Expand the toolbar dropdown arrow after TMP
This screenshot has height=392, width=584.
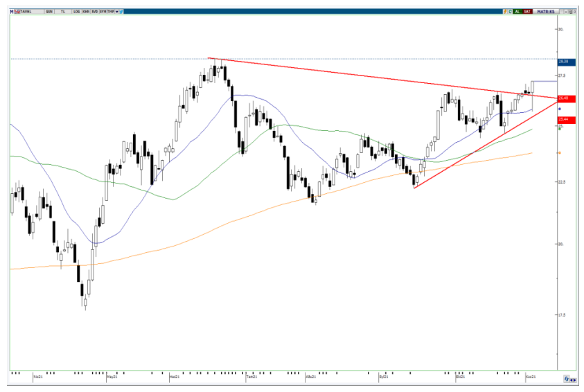[x=117, y=12]
